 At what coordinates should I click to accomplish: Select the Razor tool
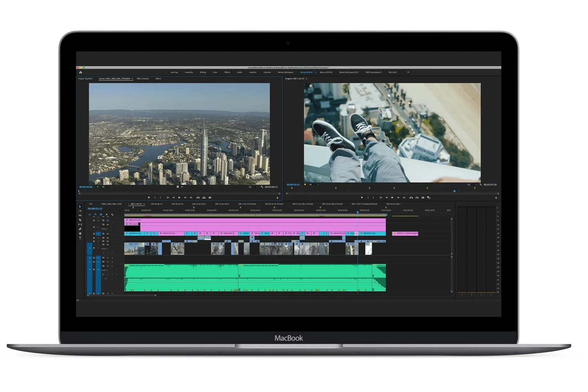point(80,220)
